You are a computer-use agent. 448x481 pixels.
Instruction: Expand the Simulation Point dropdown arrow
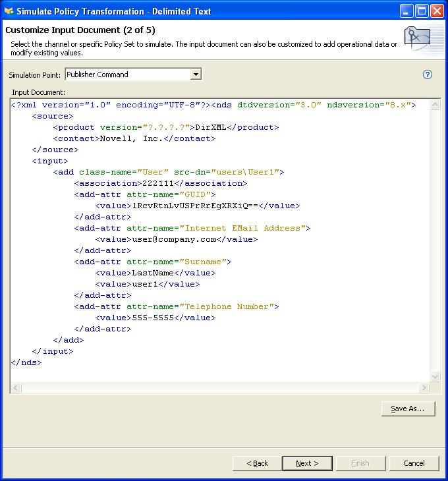[x=195, y=74]
